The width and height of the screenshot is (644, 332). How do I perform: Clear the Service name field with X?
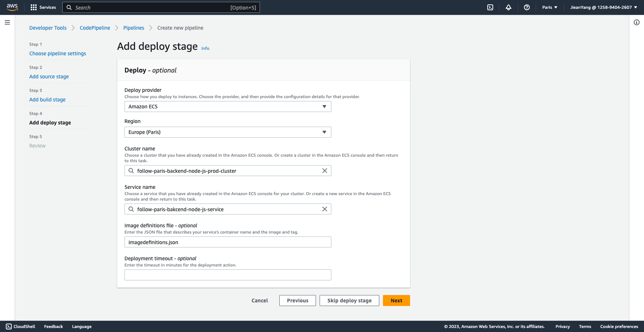coord(325,209)
